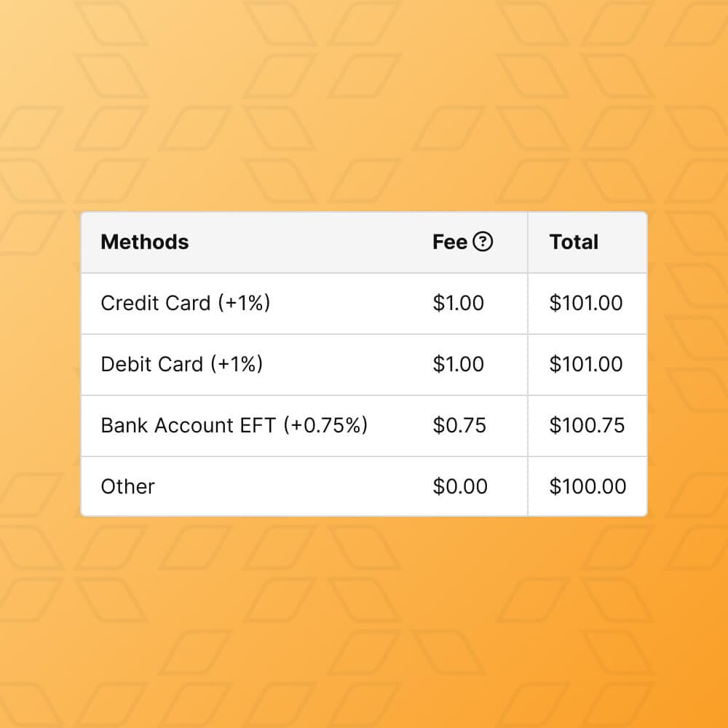728x728 pixels.
Task: Click the $100.00 total for Other
Action: coord(587,486)
